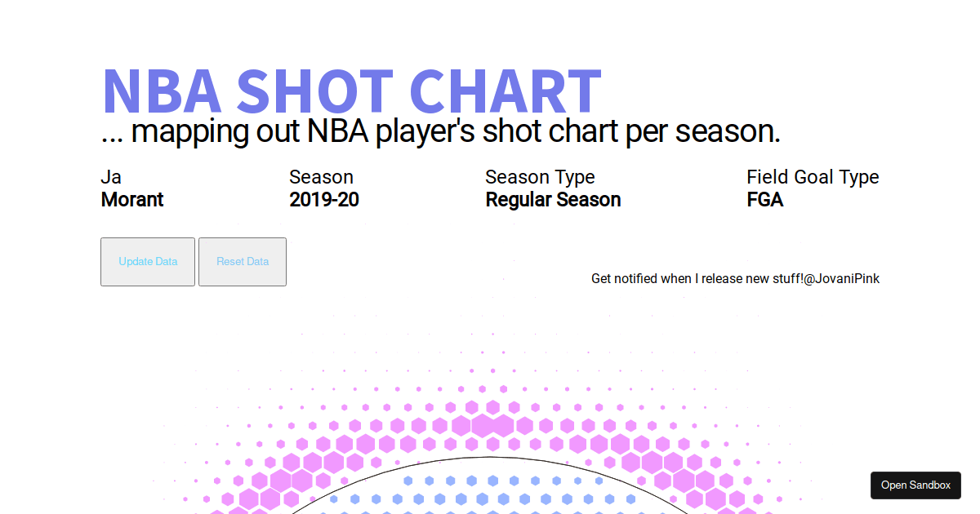Viewport: 980px width, 514px height.
Task: Select the FGA field goal value
Action: [764, 199]
